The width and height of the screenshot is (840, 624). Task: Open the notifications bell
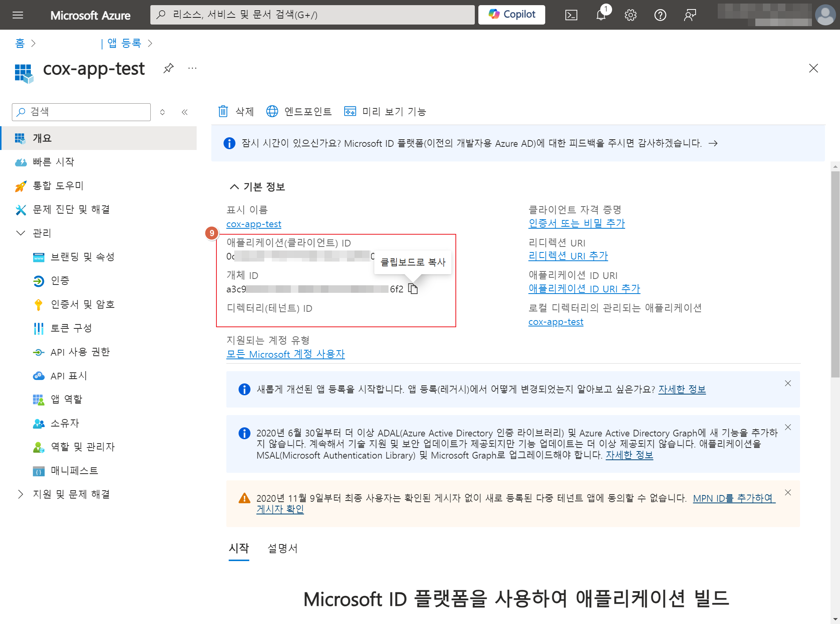click(601, 15)
